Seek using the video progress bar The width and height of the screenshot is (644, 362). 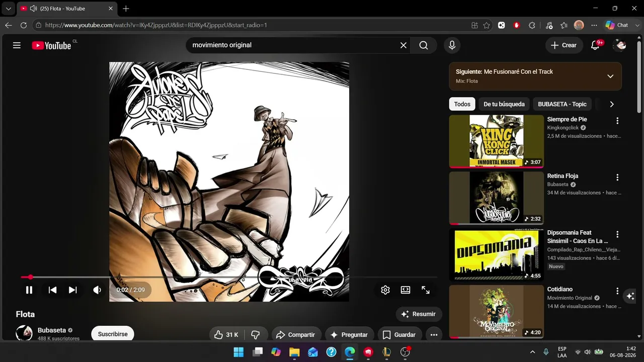pyautogui.click(x=229, y=277)
